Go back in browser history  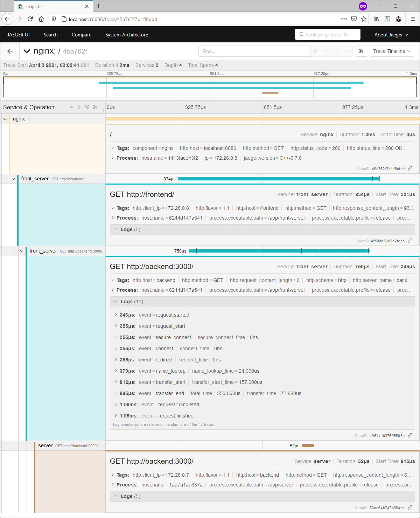[7, 19]
